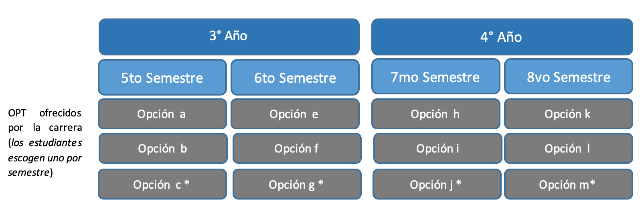This screenshot has width=644, height=216.
Task: Choose Opción h under 7mo Semestre
Action: 436,114
